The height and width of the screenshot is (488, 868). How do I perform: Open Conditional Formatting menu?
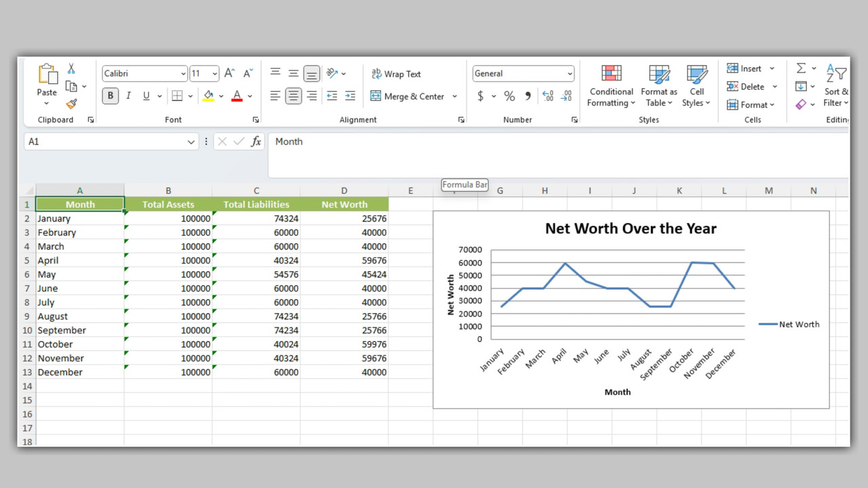(x=611, y=86)
